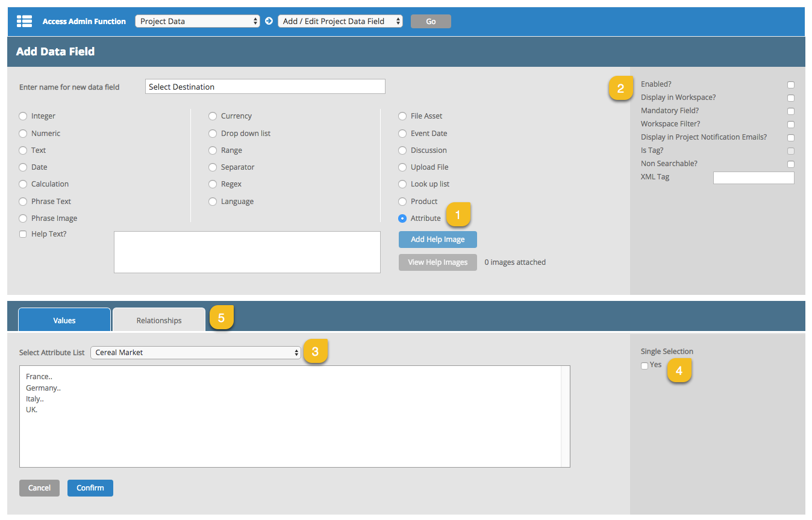Open Add / Edit Project Data Field dropdown
The height and width of the screenshot is (520, 812).
pos(340,21)
